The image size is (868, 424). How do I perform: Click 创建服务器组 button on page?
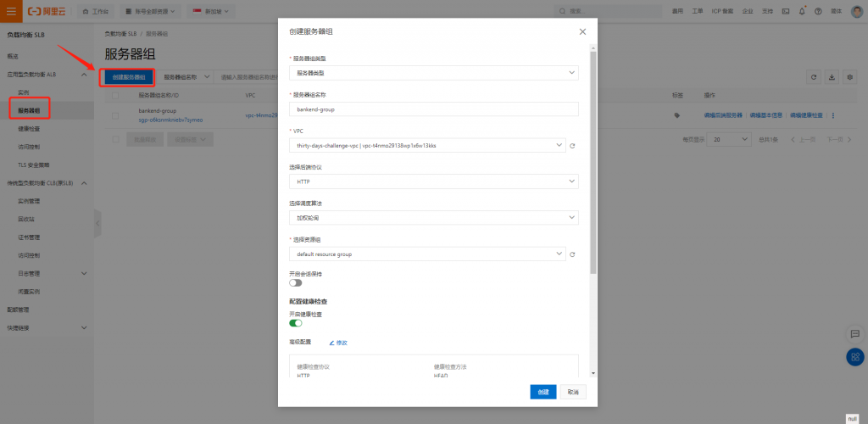click(129, 77)
